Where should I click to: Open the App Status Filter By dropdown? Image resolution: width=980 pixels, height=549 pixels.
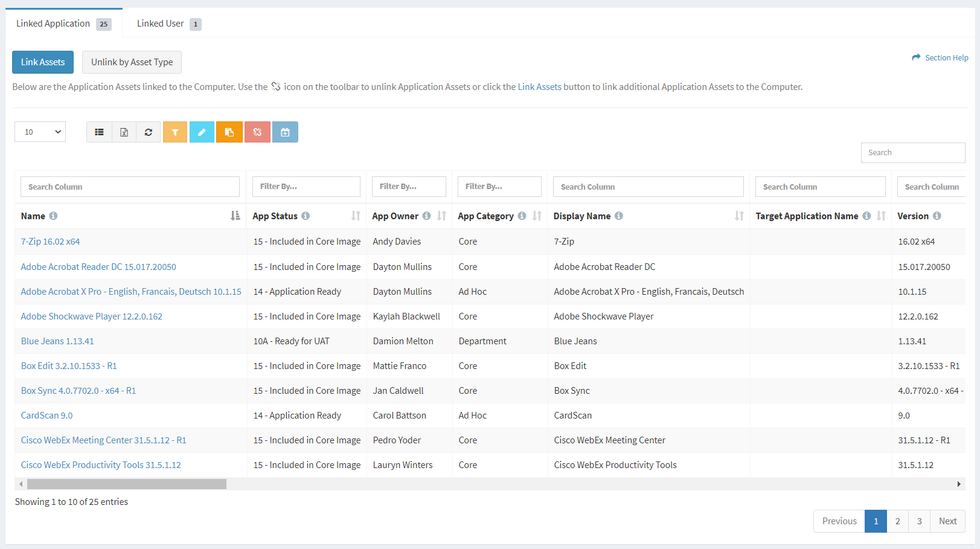(306, 186)
